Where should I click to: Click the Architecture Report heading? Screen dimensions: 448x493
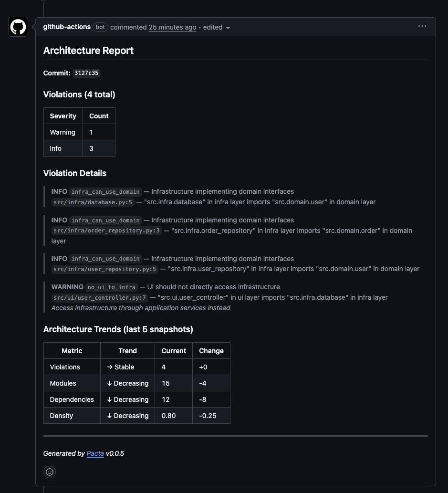pyautogui.click(x=88, y=50)
